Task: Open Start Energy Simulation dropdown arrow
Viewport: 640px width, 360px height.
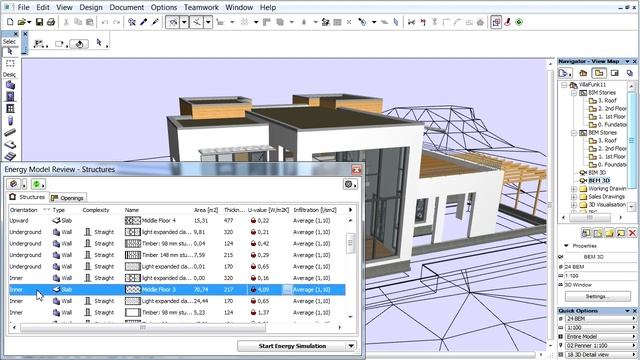Action: pyautogui.click(x=351, y=346)
